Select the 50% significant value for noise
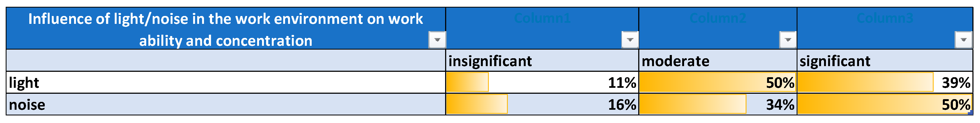The height and width of the screenshot is (123, 980). [x=956, y=105]
